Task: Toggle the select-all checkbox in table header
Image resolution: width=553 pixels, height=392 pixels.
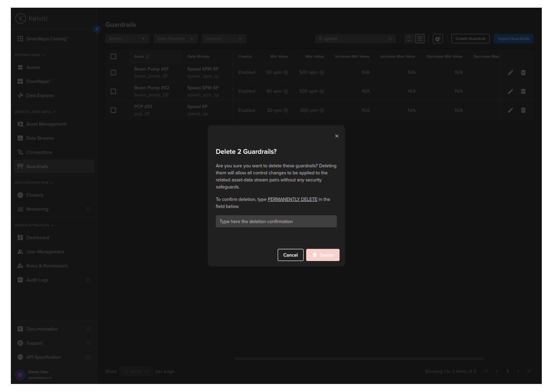Action: (x=113, y=56)
